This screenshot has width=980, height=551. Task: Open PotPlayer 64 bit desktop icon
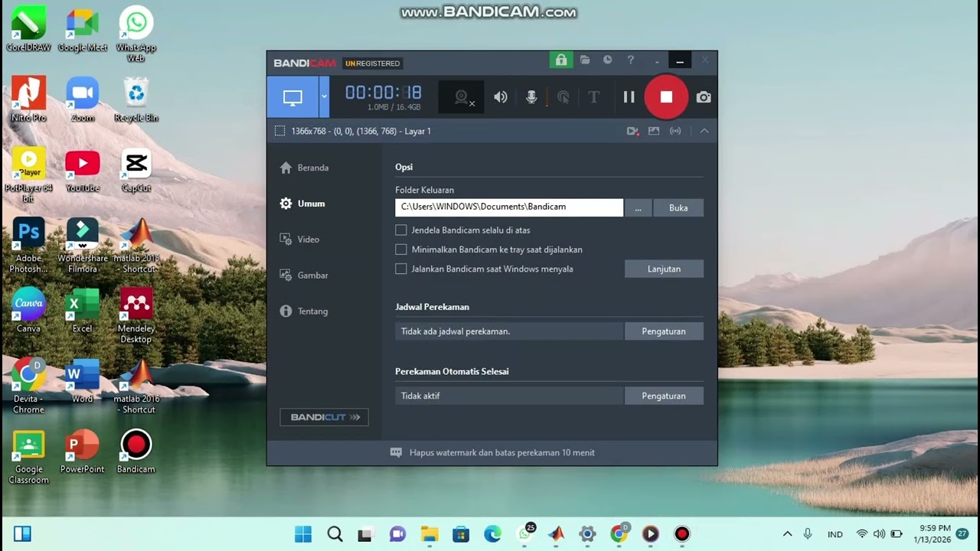[28, 175]
